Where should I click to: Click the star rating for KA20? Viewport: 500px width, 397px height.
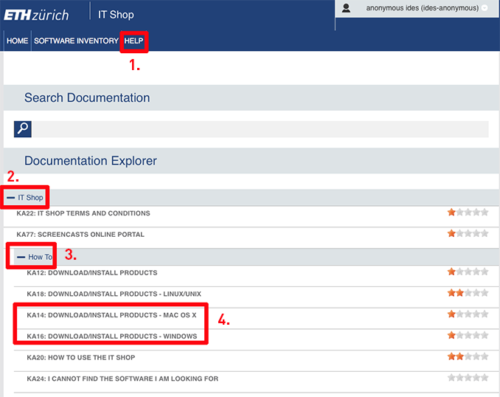(x=468, y=357)
